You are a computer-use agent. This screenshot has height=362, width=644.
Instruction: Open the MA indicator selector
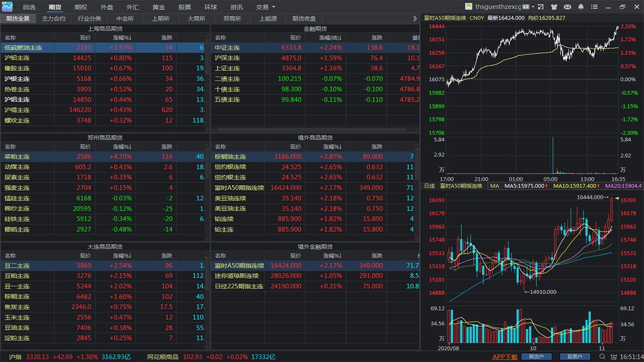coord(495,186)
